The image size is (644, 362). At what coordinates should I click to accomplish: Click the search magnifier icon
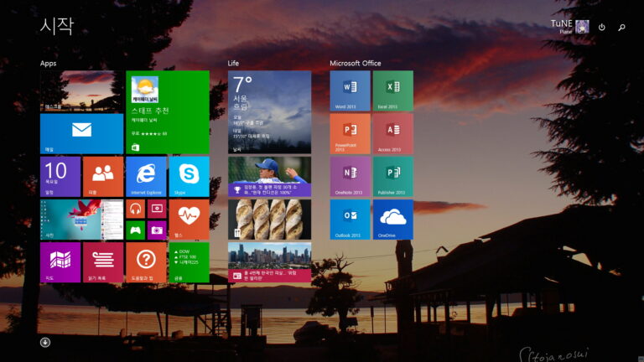[622, 27]
